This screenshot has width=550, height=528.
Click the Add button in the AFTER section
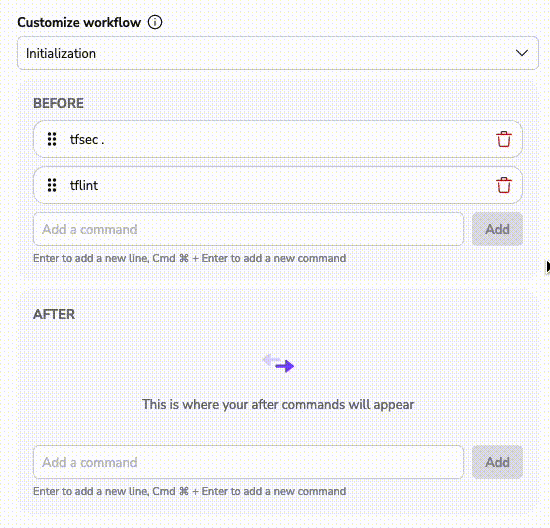497,462
